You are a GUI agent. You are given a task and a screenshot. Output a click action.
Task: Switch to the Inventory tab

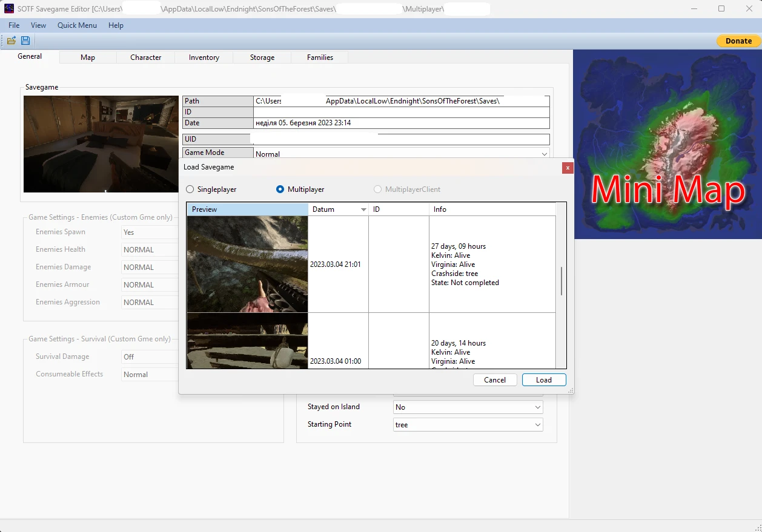coord(204,57)
